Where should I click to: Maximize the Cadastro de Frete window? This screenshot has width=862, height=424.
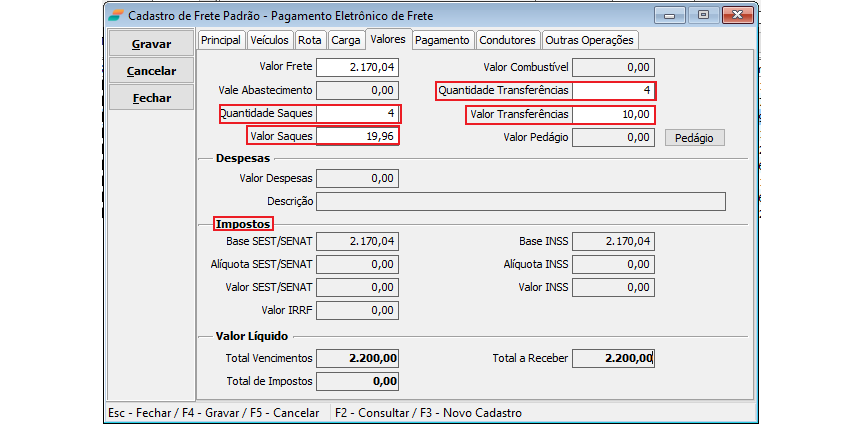tap(704, 15)
